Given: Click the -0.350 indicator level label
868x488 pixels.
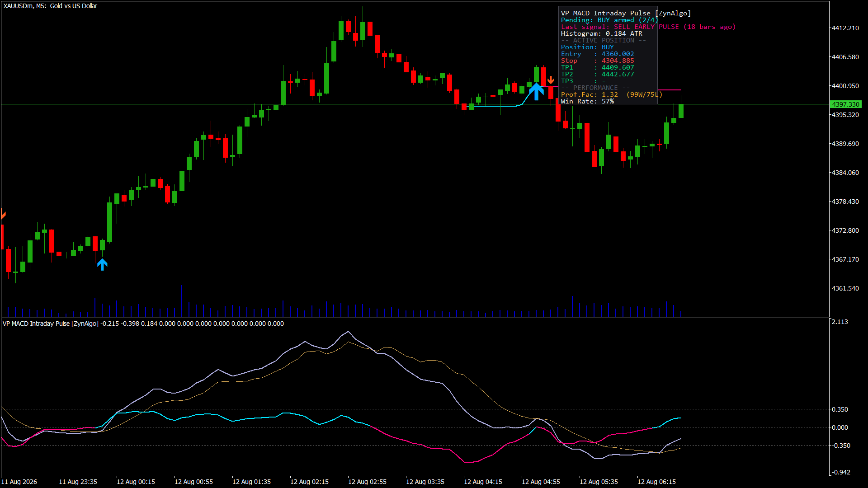Looking at the screenshot, I should (840, 446).
